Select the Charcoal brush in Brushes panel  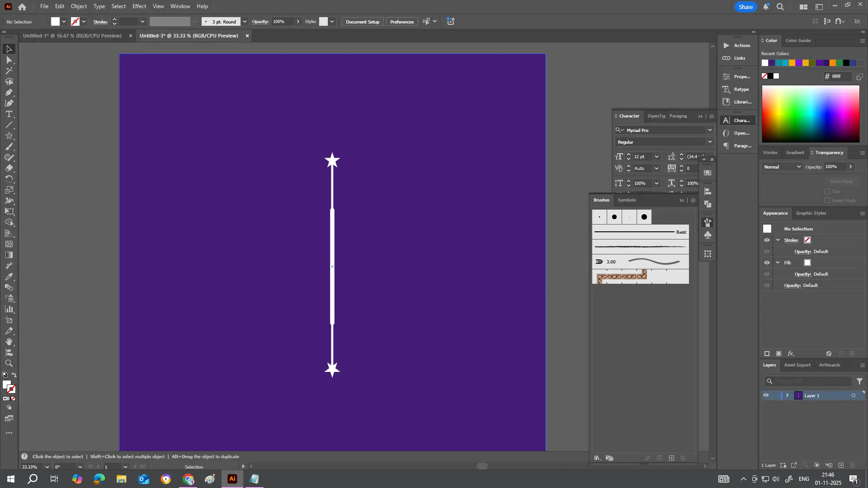click(x=640, y=247)
